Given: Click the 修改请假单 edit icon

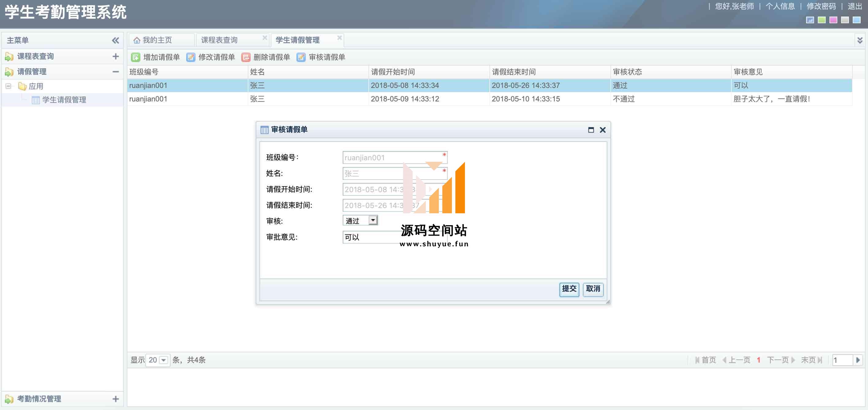Looking at the screenshot, I should (x=191, y=57).
